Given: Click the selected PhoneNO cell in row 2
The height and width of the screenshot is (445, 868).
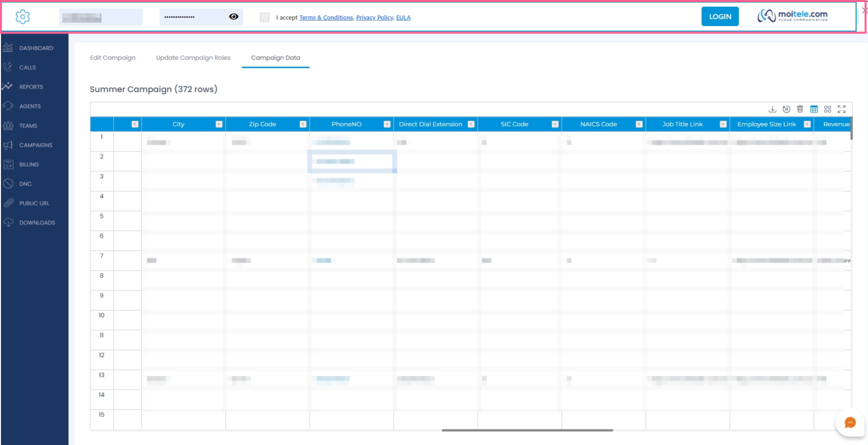Looking at the screenshot, I should (352, 162).
